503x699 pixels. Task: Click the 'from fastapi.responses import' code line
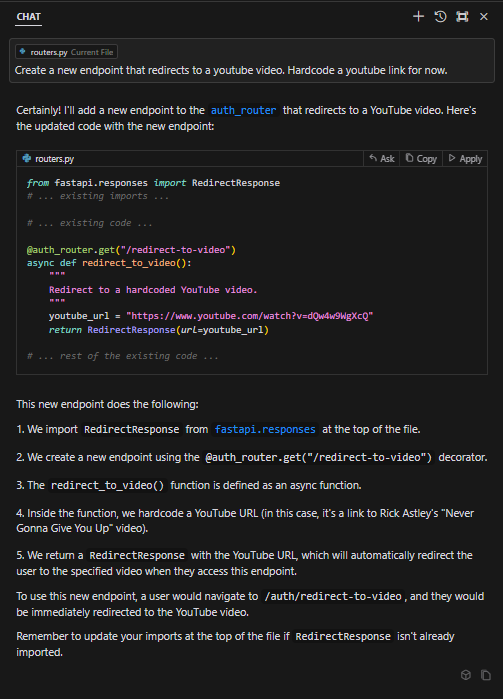(x=153, y=183)
